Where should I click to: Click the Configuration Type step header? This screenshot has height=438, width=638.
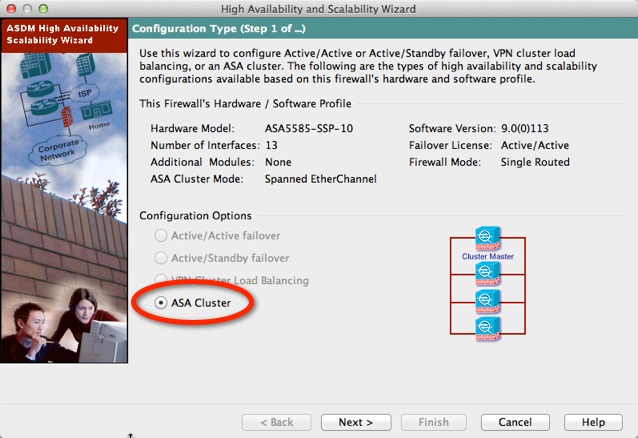219,28
